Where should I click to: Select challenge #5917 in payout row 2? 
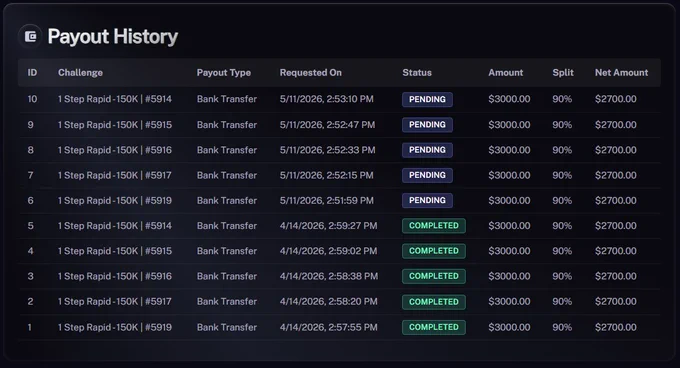pos(115,302)
